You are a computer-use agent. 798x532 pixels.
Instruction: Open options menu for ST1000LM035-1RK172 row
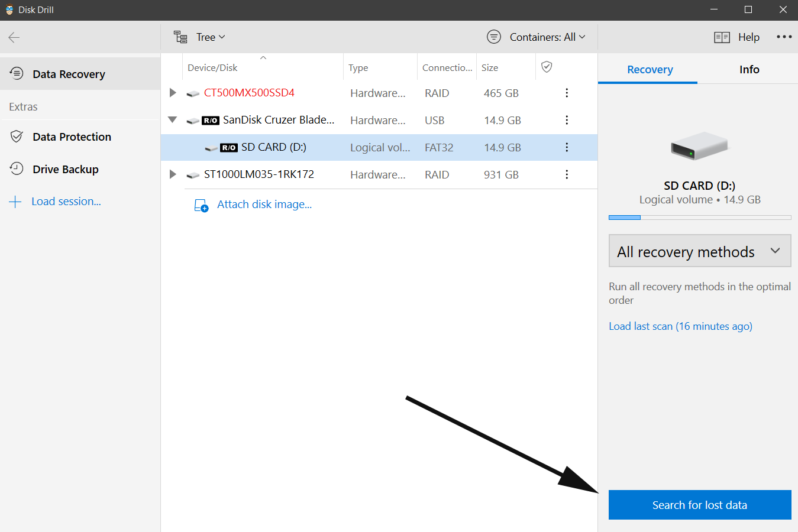[x=567, y=174]
